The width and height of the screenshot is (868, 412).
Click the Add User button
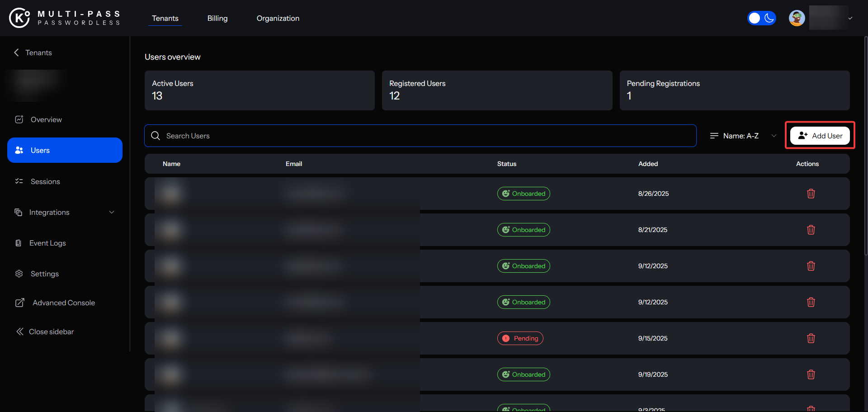(820, 136)
